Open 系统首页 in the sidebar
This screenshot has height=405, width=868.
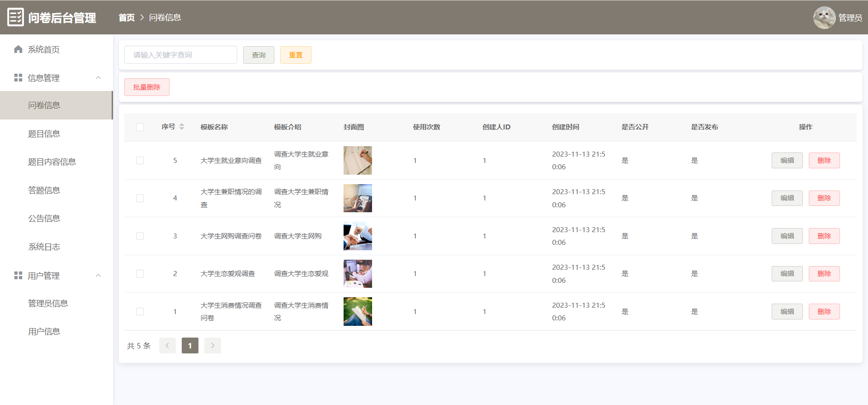(57, 49)
